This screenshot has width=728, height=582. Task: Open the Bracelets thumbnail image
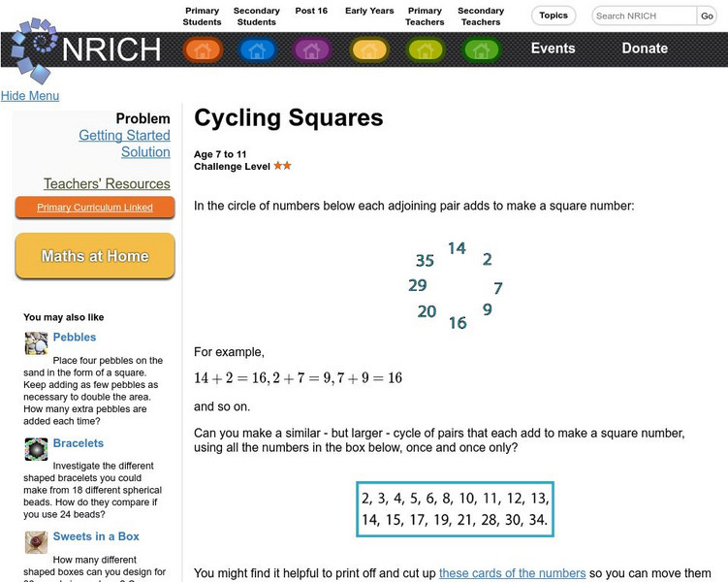pos(37,449)
